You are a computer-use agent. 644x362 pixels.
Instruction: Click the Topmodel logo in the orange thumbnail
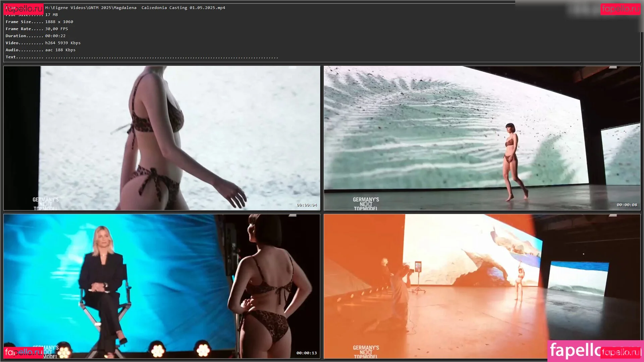coord(366,352)
